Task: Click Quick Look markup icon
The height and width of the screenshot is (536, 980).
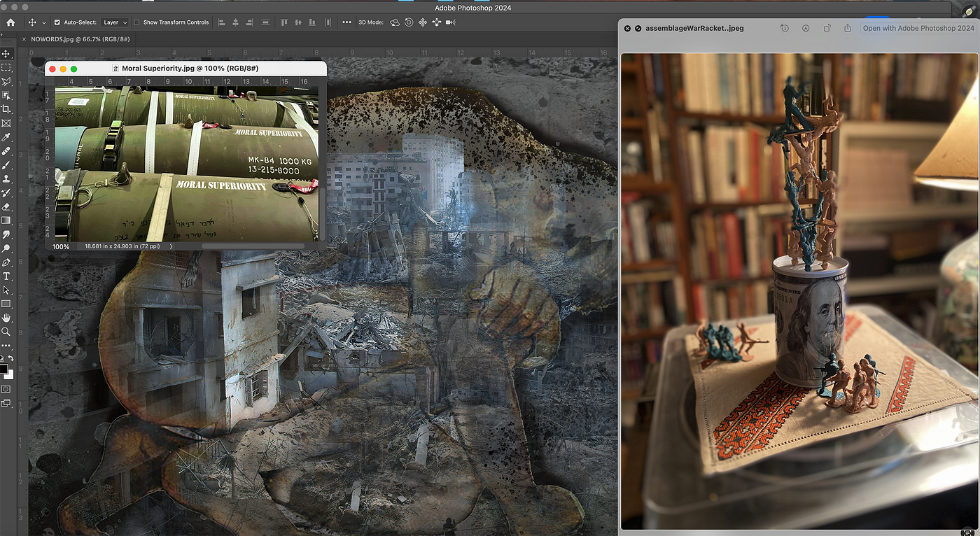Action: [806, 28]
